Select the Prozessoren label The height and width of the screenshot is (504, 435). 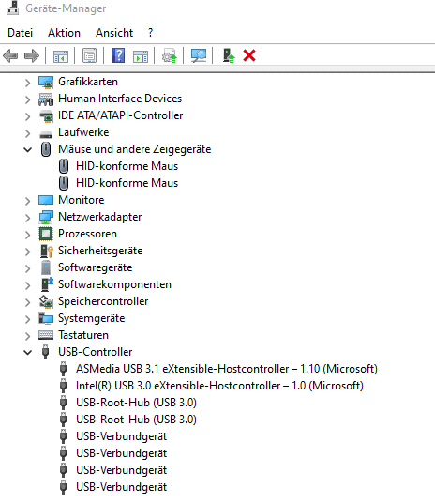click(x=87, y=234)
